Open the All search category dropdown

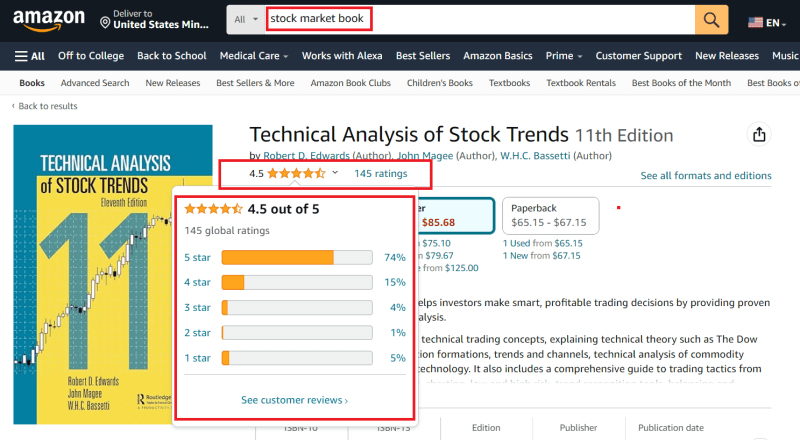point(245,20)
